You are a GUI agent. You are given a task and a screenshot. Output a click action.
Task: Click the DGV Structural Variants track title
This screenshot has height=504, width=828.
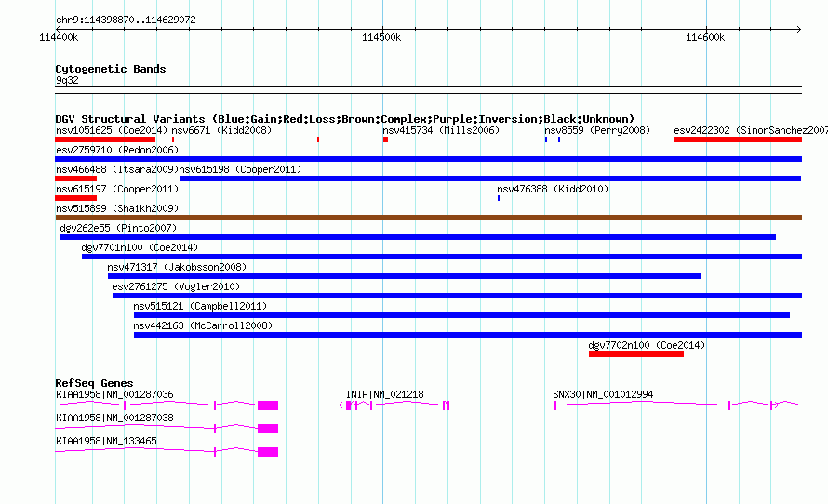345,119
